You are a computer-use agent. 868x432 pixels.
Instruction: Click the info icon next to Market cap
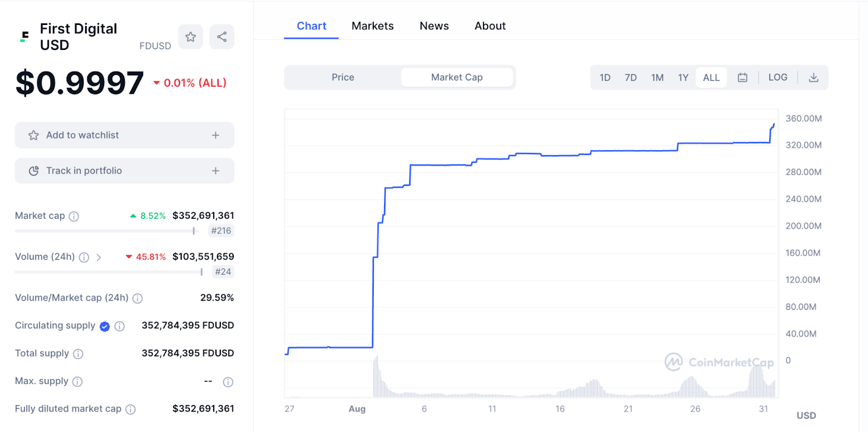click(74, 217)
